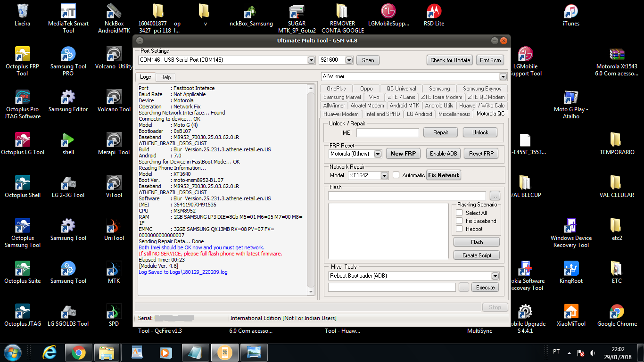The height and width of the screenshot is (362, 644).
Task: Open UniTool desktop icon
Action: 114,230
